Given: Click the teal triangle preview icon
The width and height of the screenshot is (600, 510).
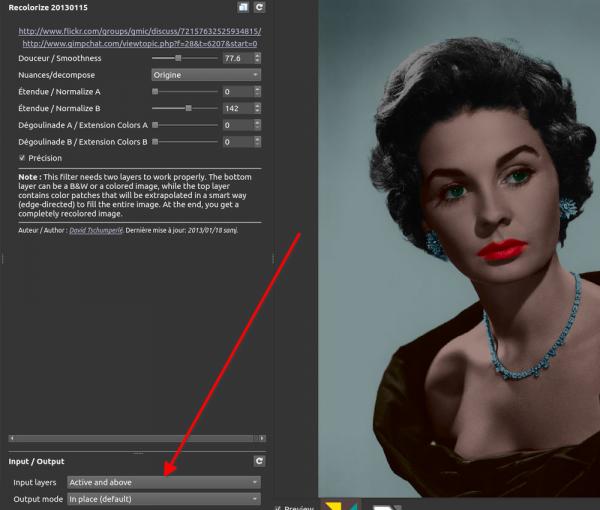Looking at the screenshot, I should (353, 507).
